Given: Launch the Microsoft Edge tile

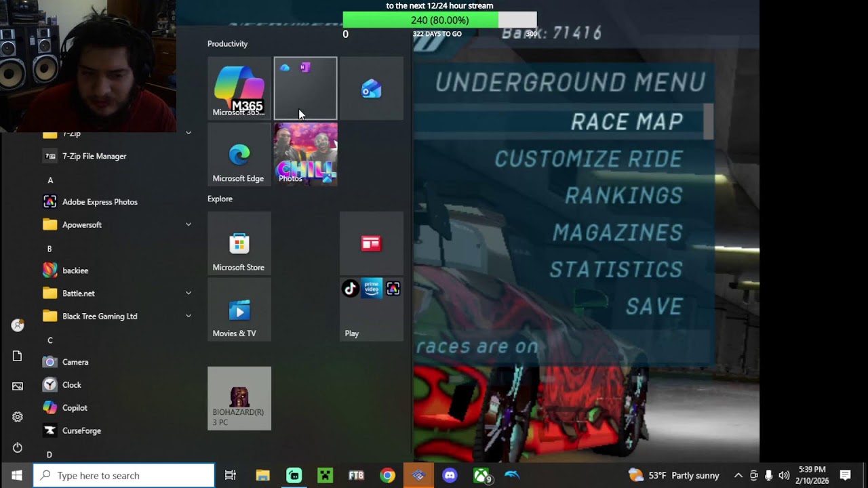Looking at the screenshot, I should (x=239, y=155).
